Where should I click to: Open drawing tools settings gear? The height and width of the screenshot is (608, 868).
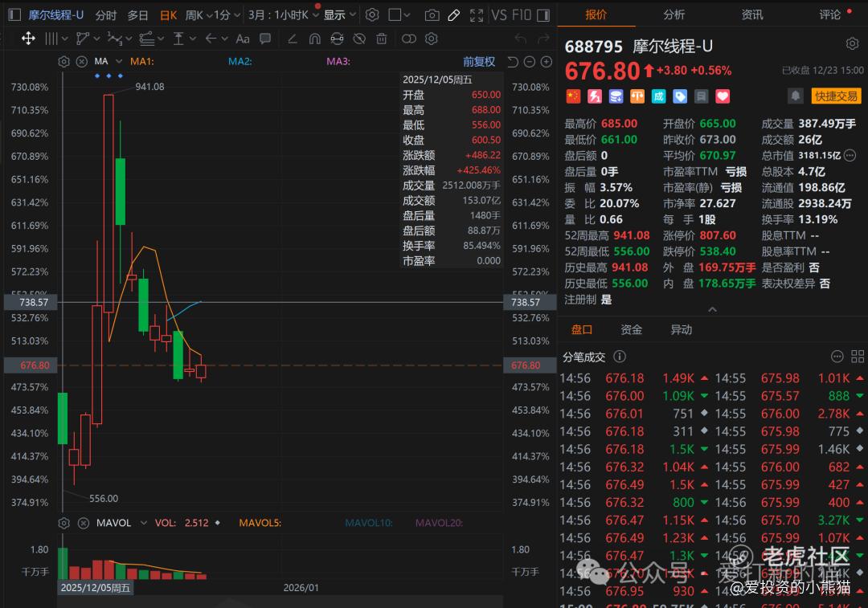click(432, 39)
